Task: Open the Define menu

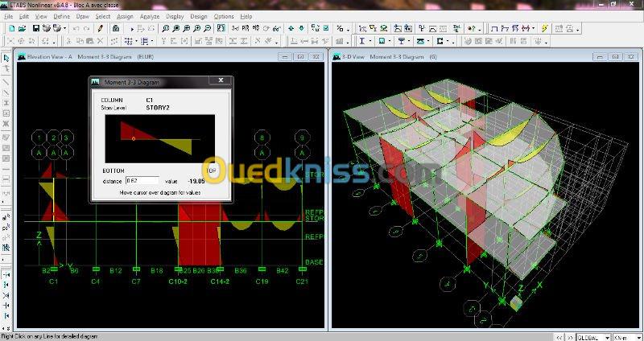Action: tap(62, 16)
